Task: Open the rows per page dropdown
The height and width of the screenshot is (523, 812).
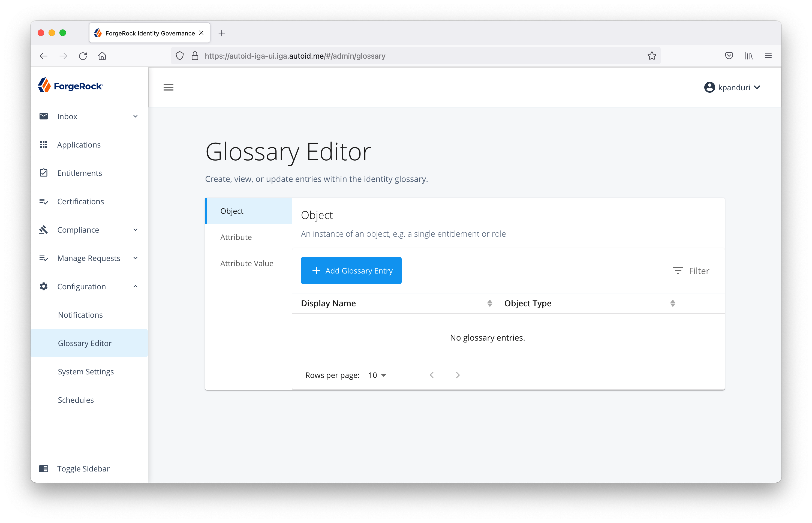Action: coord(377,375)
